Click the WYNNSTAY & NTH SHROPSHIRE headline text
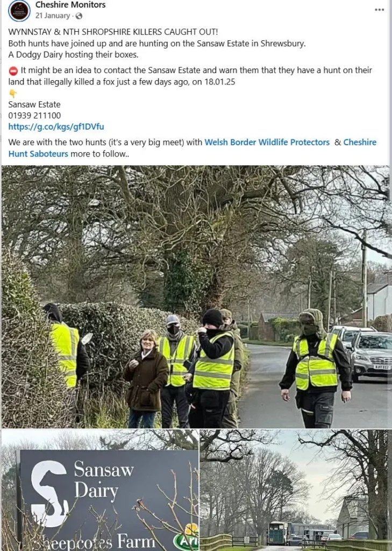Viewport: 392px width, 551px height. tap(113, 32)
